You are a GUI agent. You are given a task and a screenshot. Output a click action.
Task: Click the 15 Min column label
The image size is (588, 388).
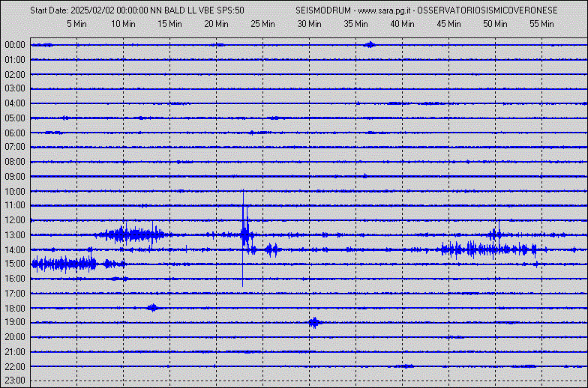tap(169, 24)
